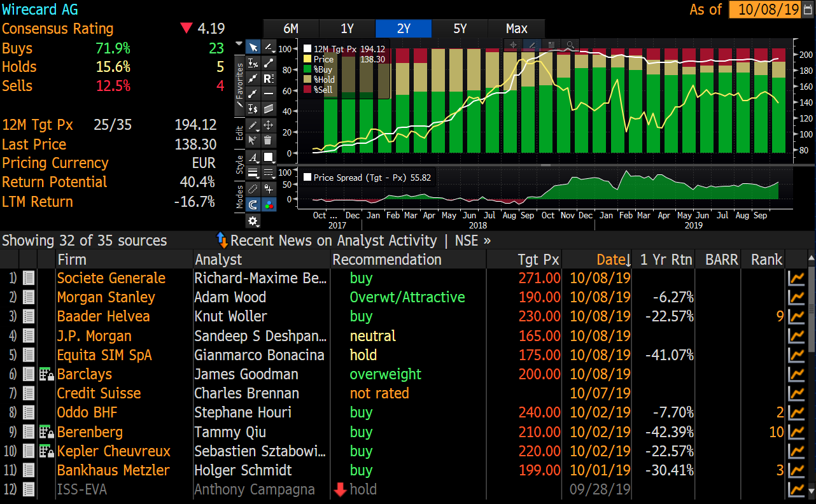Toggle the %Buy series in legend

coord(318,69)
